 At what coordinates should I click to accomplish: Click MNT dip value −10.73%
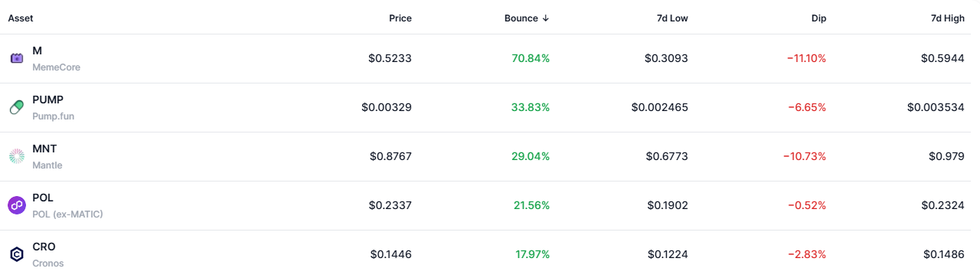(x=805, y=156)
